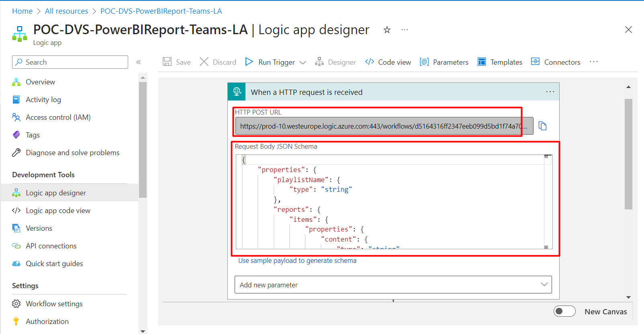Viewport: 644px width, 334px height.
Task: Click the sidebar scrollbar up arrow
Action: coord(143,77)
